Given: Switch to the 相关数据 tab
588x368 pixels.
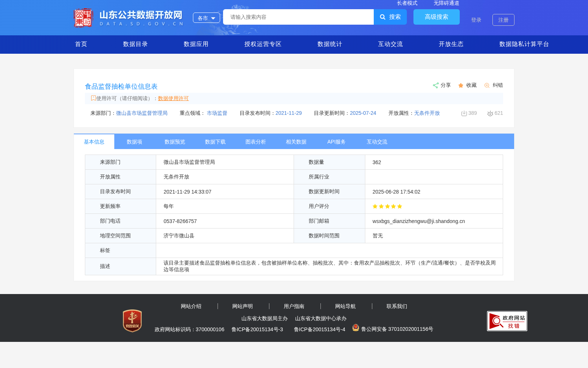Looking at the screenshot, I should tap(296, 142).
